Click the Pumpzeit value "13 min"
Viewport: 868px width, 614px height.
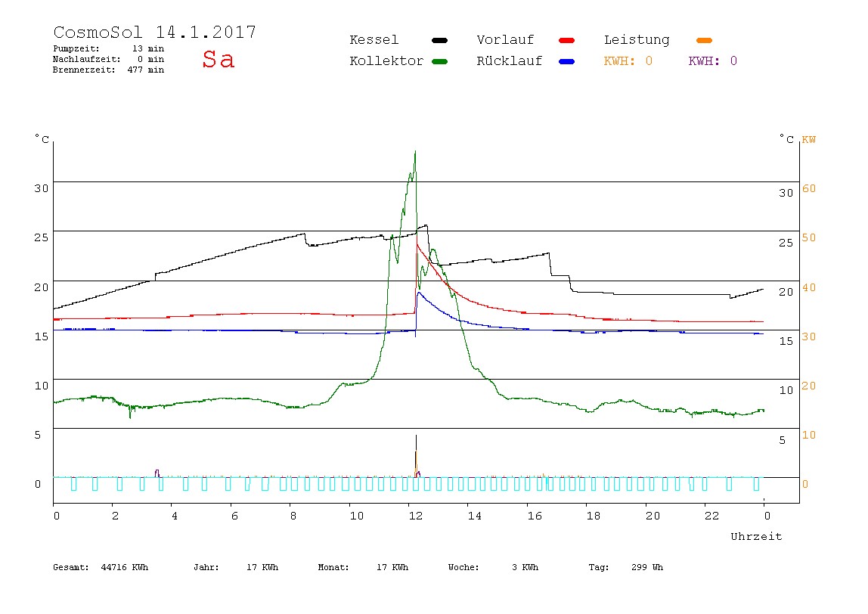tap(147, 48)
